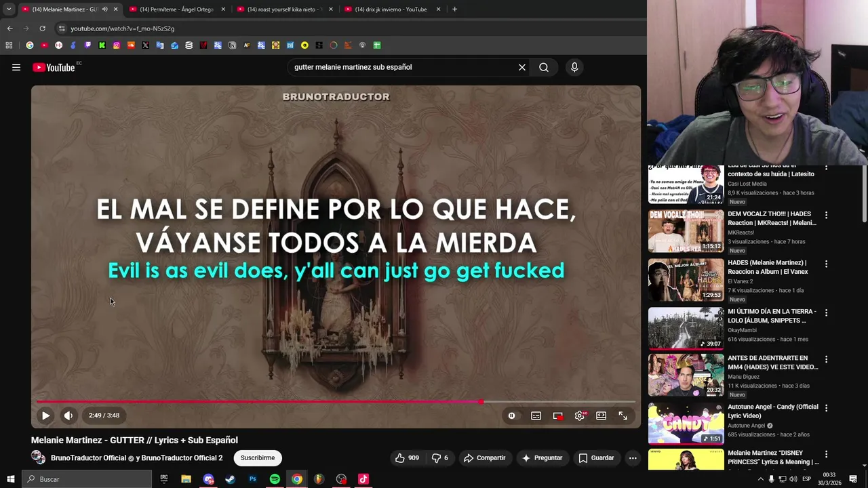Open options menu for DISNEY PRINCESS video
Viewport: 868px width, 488px height.
click(x=826, y=454)
